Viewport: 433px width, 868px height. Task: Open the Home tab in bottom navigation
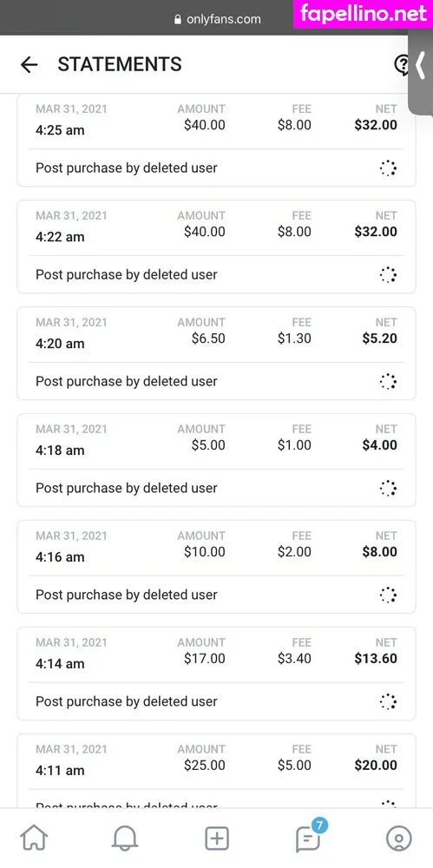[x=35, y=838]
